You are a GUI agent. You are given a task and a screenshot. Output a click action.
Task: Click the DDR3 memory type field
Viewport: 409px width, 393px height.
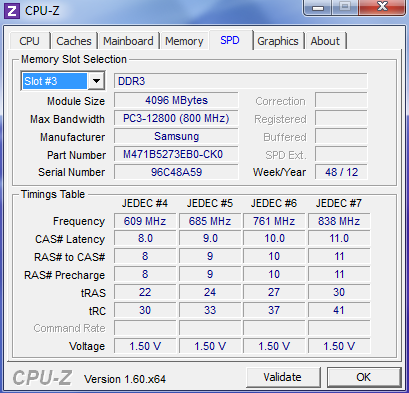(x=241, y=81)
